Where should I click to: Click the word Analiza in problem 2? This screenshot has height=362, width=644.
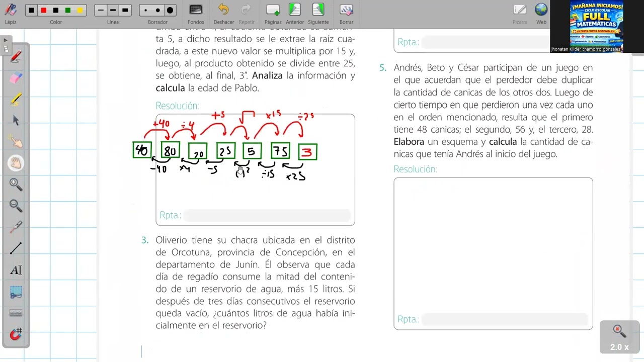click(x=267, y=76)
